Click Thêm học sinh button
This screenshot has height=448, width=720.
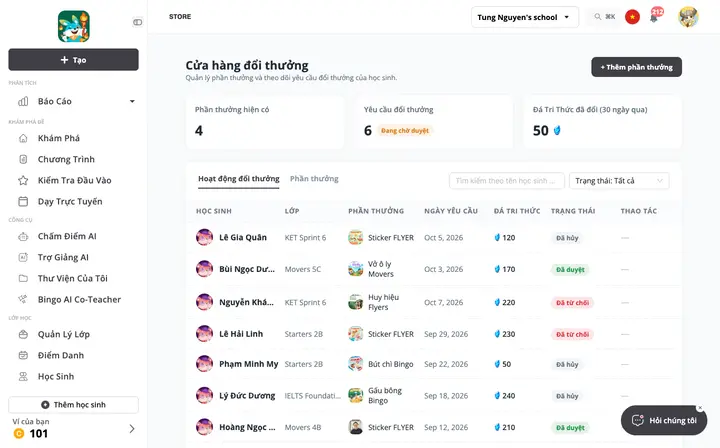(73, 404)
